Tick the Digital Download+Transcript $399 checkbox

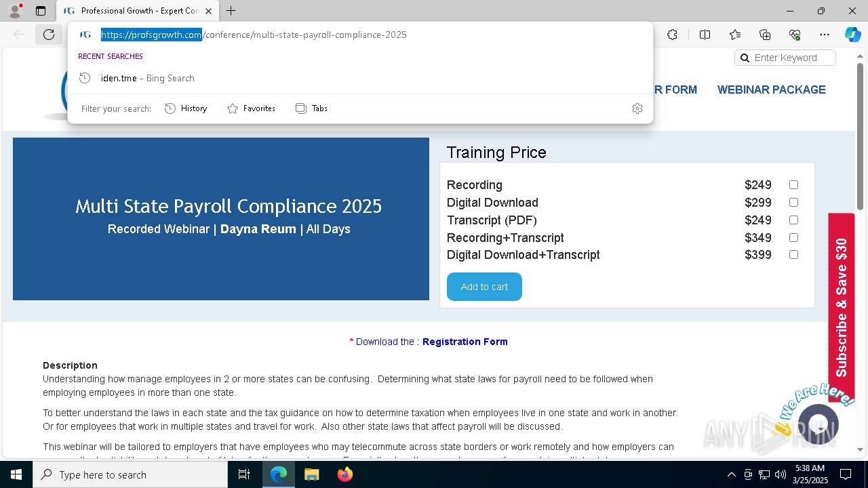point(793,254)
